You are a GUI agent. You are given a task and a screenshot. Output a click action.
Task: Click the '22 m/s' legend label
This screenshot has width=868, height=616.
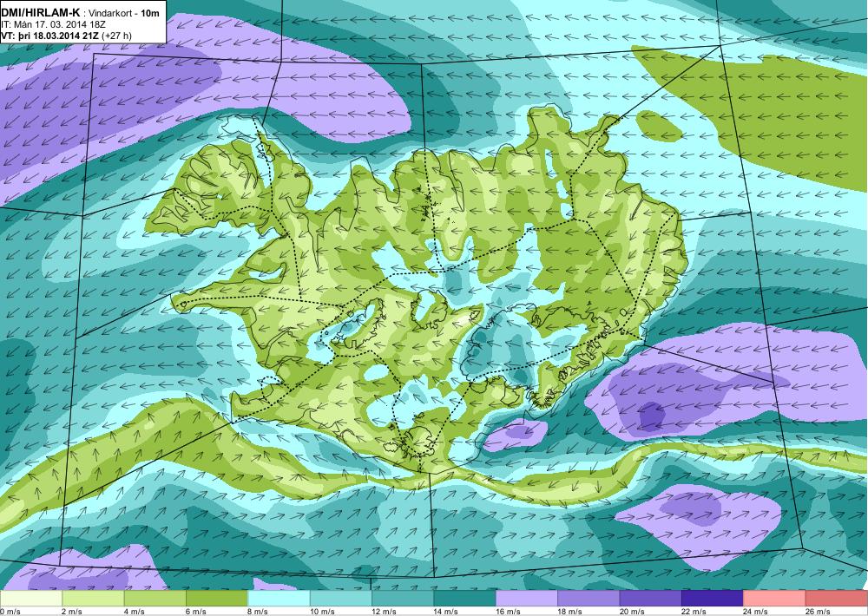[x=694, y=611]
